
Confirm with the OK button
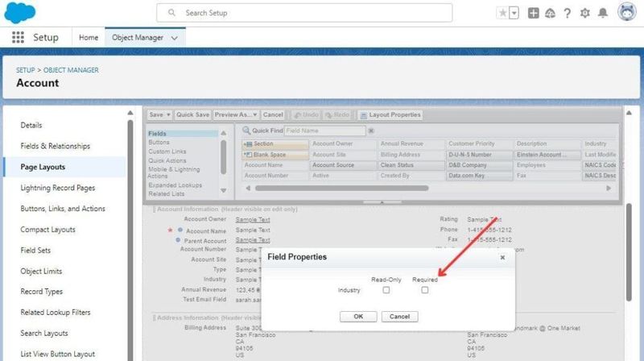click(x=358, y=317)
